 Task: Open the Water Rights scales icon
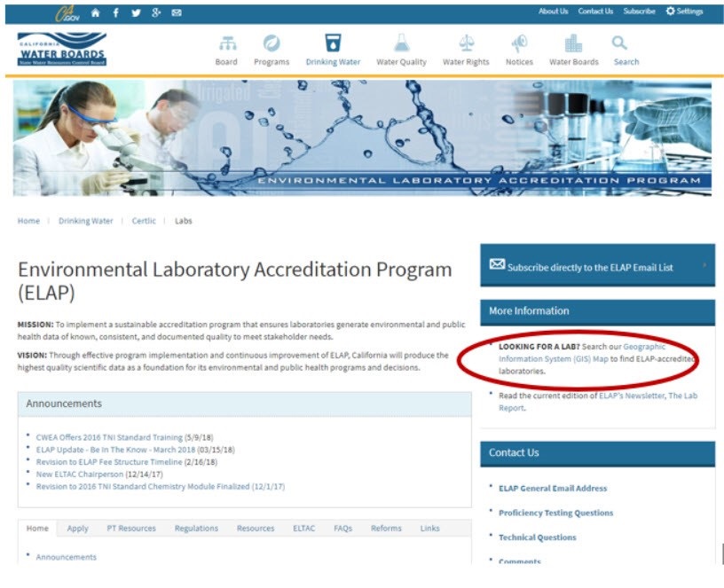coord(467,43)
